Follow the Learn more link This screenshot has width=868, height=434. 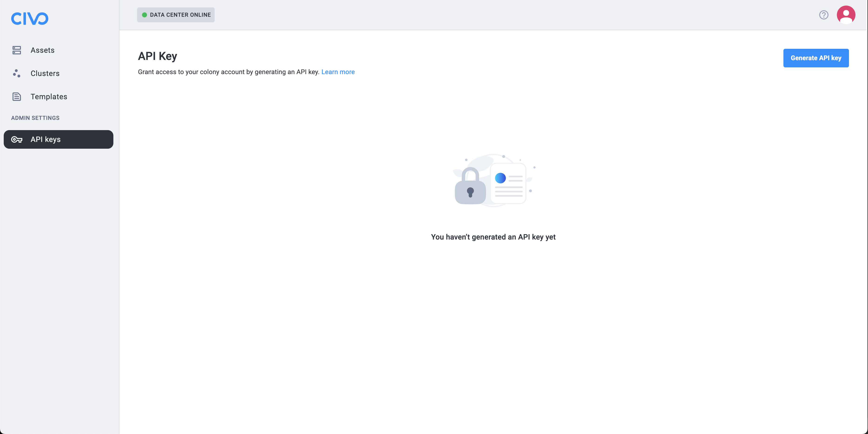pos(338,72)
